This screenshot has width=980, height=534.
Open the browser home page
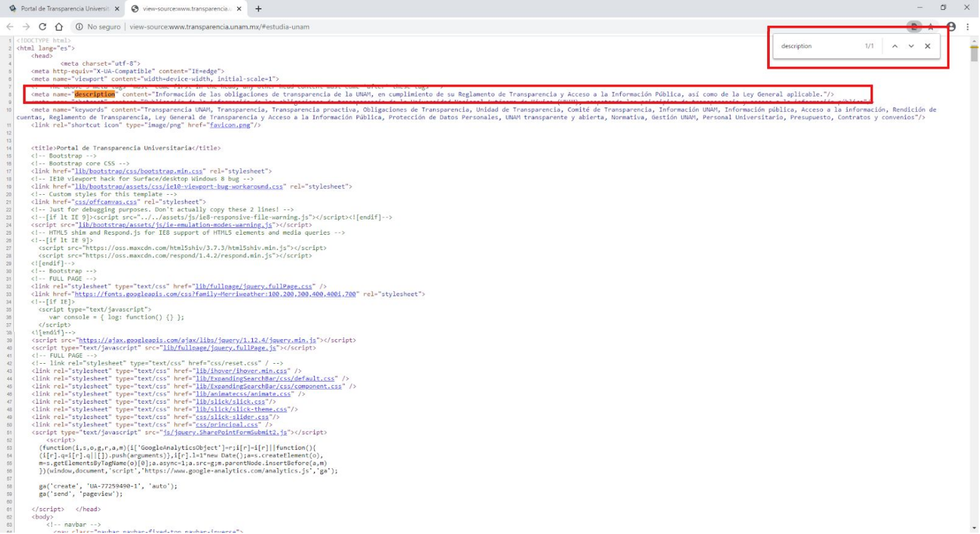pyautogui.click(x=59, y=27)
